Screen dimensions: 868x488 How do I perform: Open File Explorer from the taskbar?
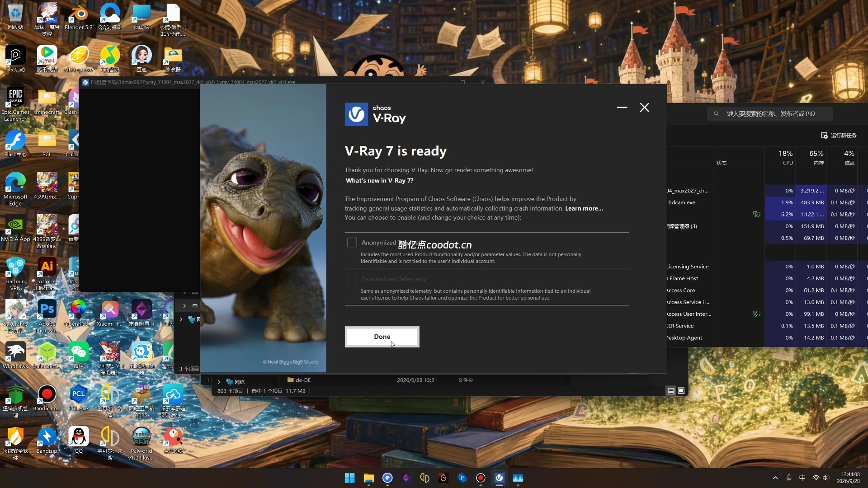[368, 478]
